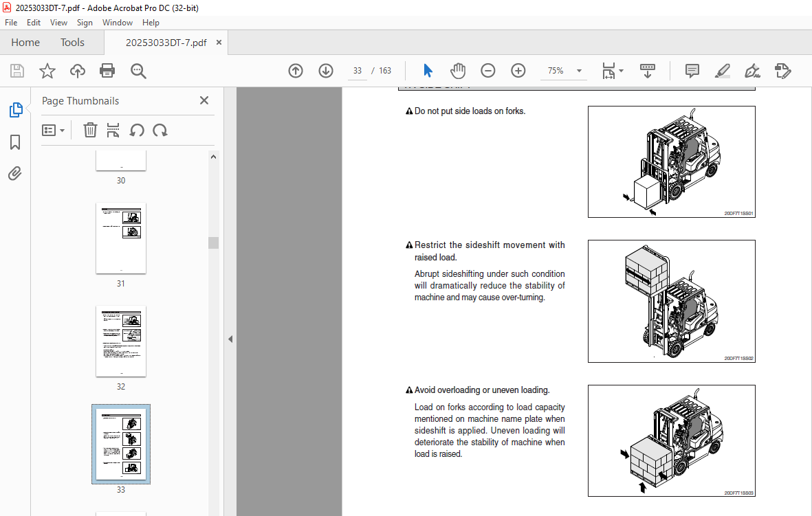Click the stamp tool icon
The width and height of the screenshot is (812, 516).
783,71
